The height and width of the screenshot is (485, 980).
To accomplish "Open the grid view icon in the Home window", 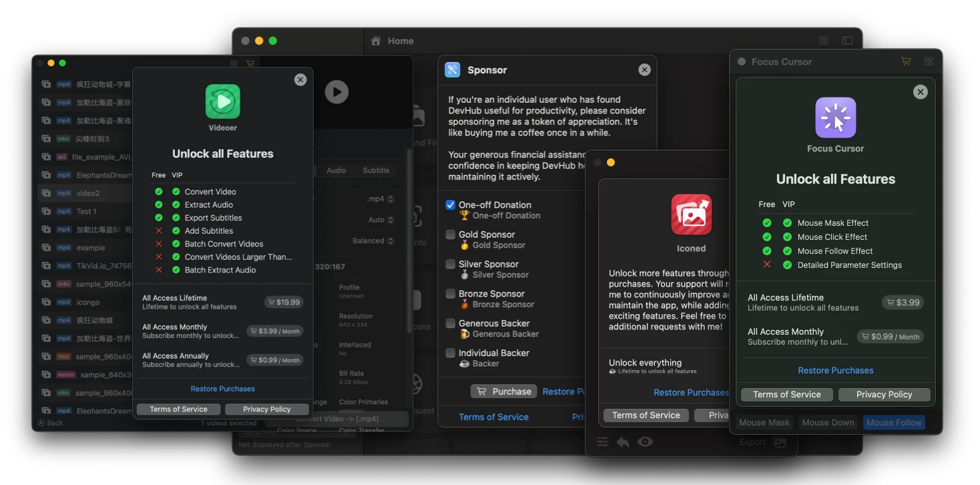I will click(x=824, y=41).
